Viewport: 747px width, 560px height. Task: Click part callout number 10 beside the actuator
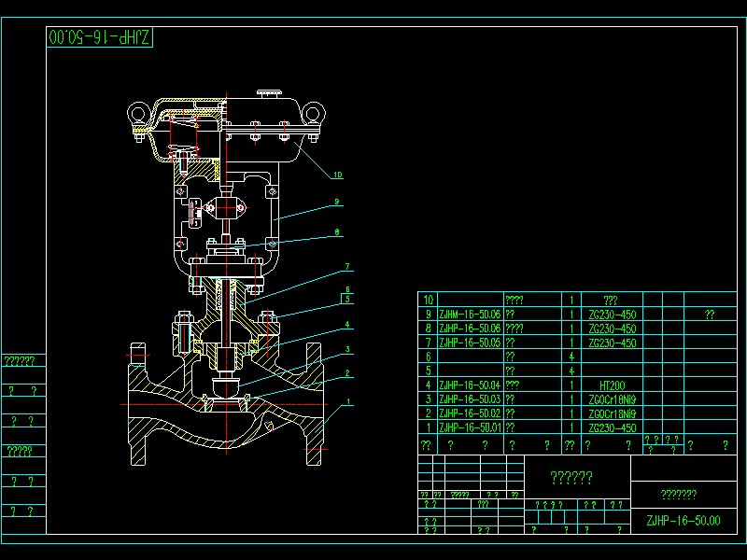point(337,175)
